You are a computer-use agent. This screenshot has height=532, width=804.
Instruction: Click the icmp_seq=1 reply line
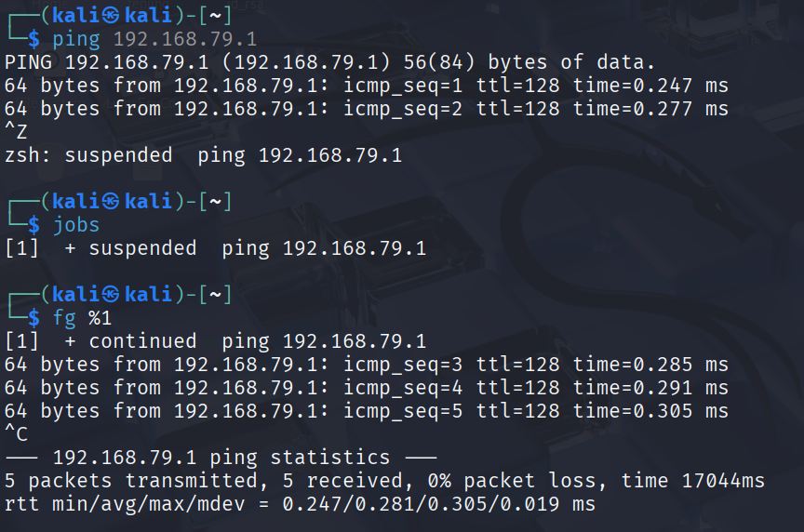pyautogui.click(x=366, y=86)
